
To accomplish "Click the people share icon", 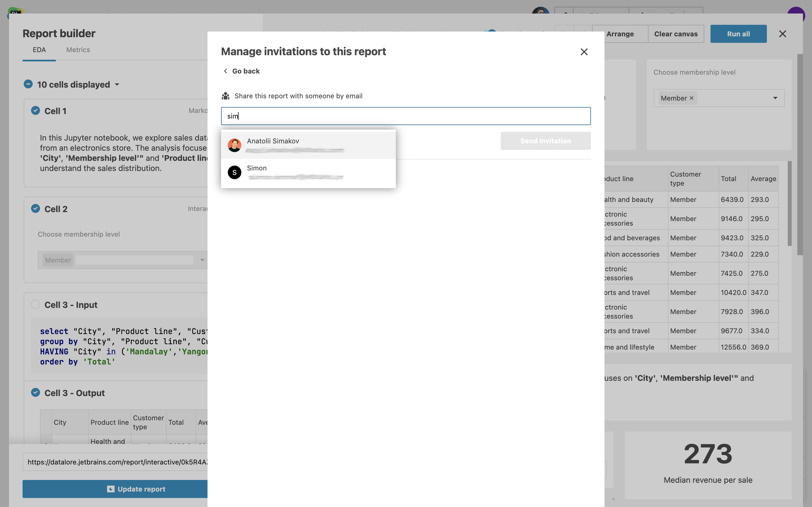I will [x=226, y=96].
